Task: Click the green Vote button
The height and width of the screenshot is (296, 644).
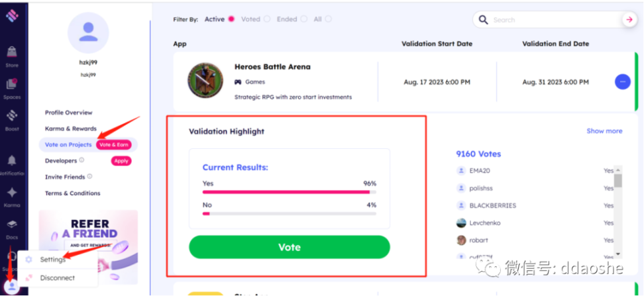Action: click(289, 247)
